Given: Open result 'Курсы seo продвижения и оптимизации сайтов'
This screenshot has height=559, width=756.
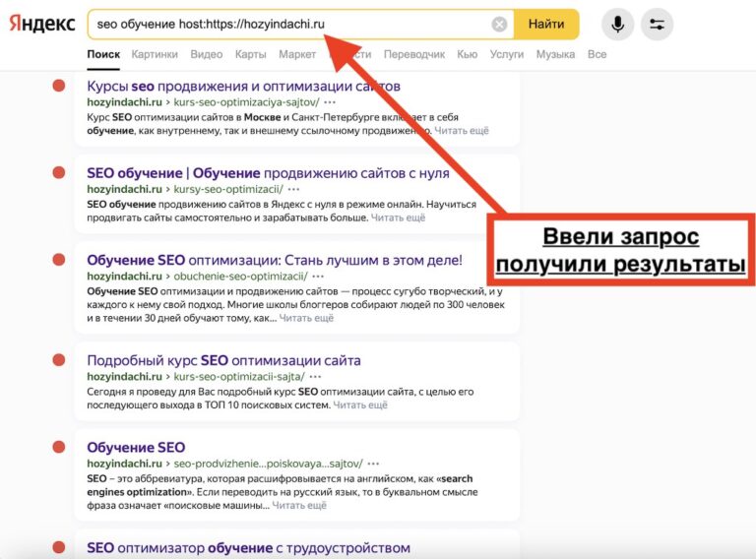Looking at the screenshot, I should (243, 87).
